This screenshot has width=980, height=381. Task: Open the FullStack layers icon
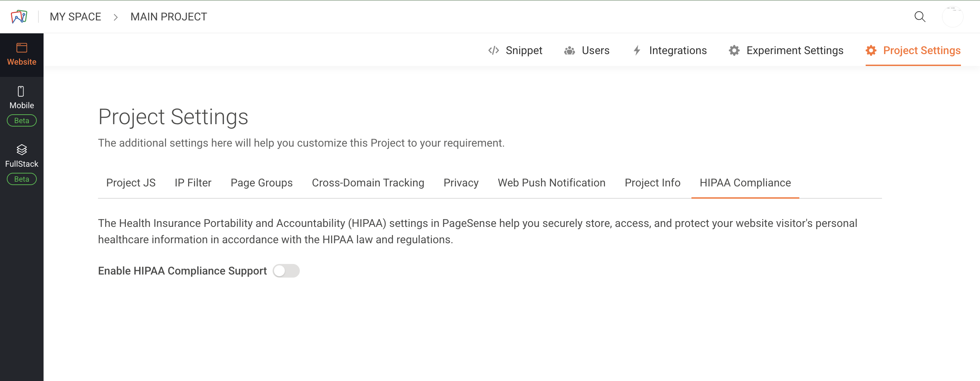pyautogui.click(x=22, y=150)
